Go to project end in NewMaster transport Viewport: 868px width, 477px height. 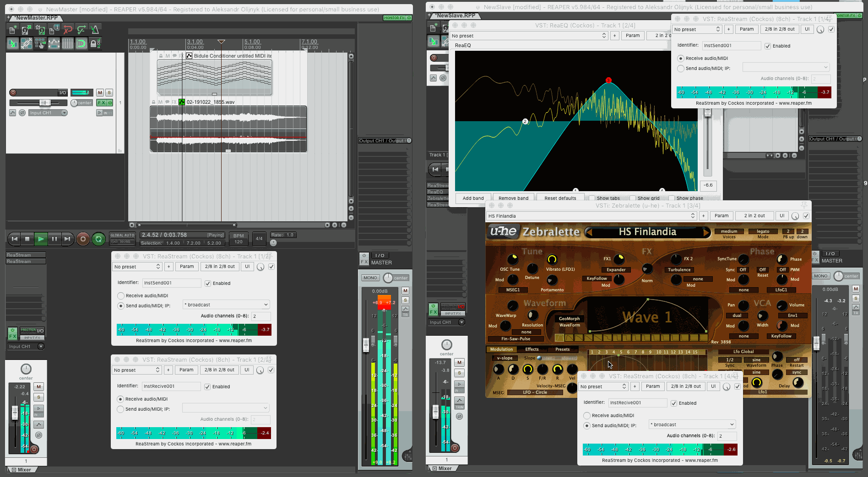pos(67,239)
